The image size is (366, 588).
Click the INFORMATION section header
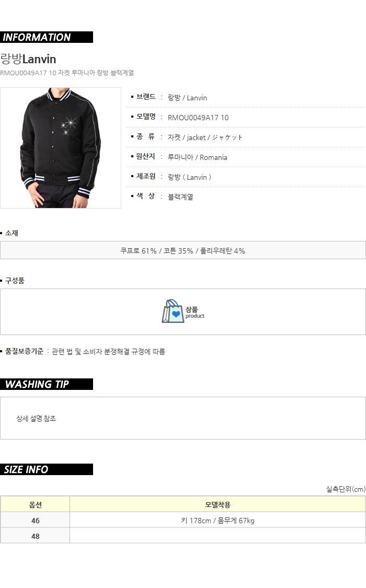click(x=47, y=37)
